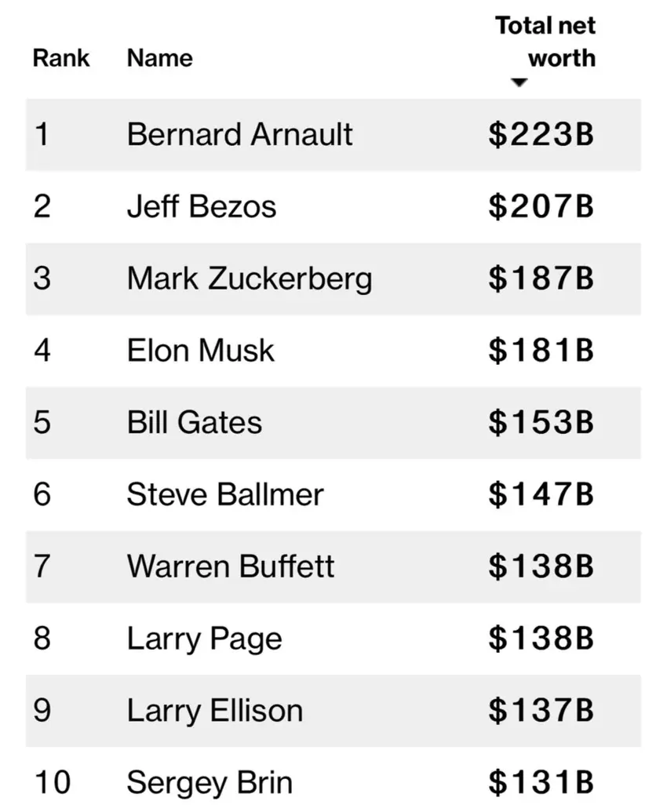Select Mark Zuckerberg's name
667x812 pixels.
250,279
